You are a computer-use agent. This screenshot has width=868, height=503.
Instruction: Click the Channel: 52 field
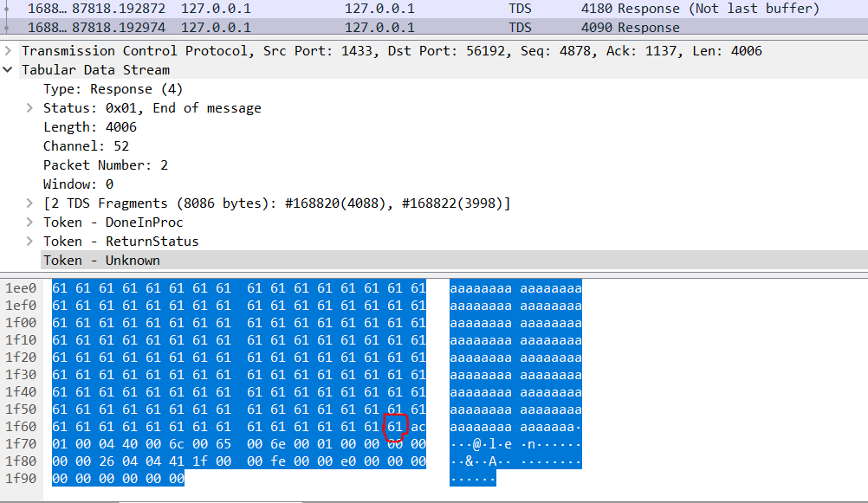click(86, 146)
